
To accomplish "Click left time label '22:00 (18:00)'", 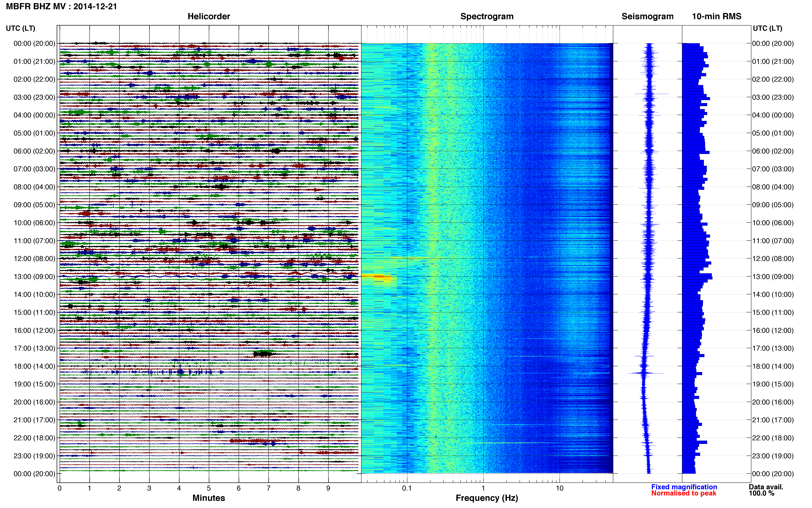I will [x=34, y=438].
